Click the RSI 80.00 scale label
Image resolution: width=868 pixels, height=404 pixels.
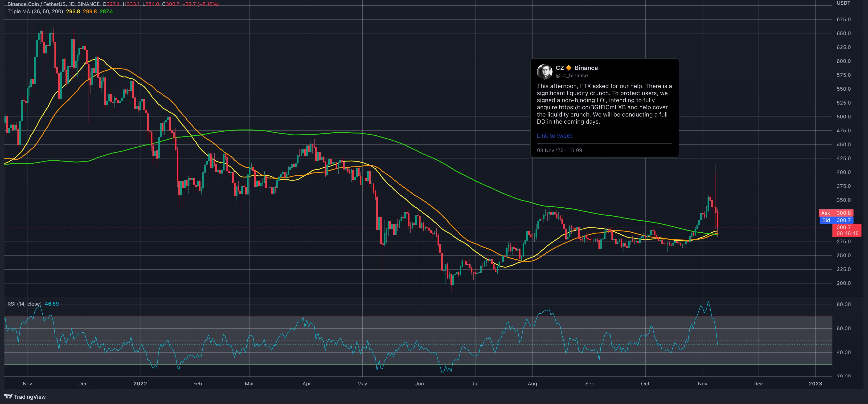click(843, 304)
